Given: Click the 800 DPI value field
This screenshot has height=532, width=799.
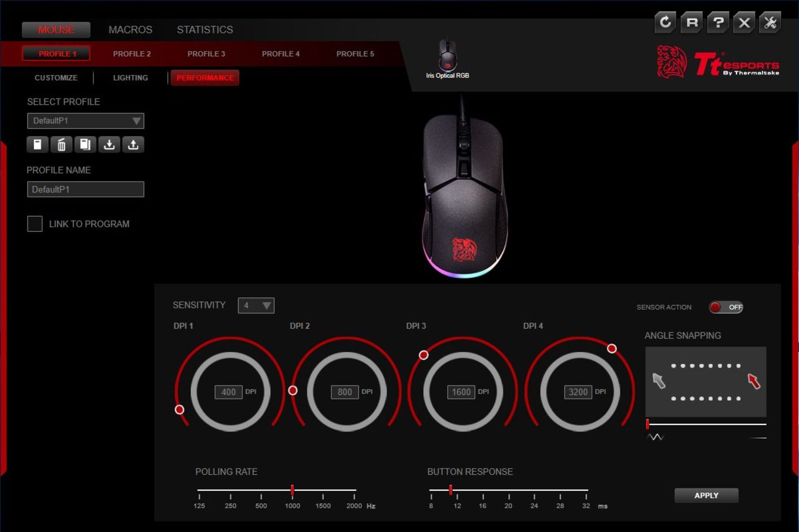Looking at the screenshot, I should pos(345,392).
